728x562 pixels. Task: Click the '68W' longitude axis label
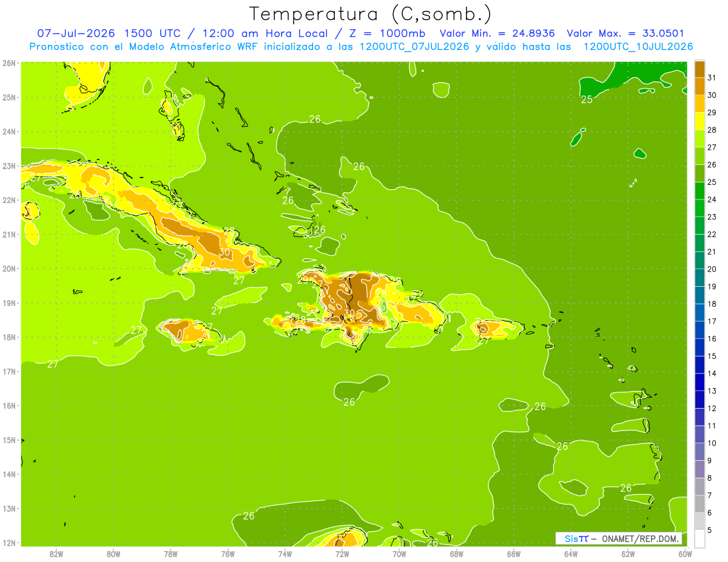point(456,554)
